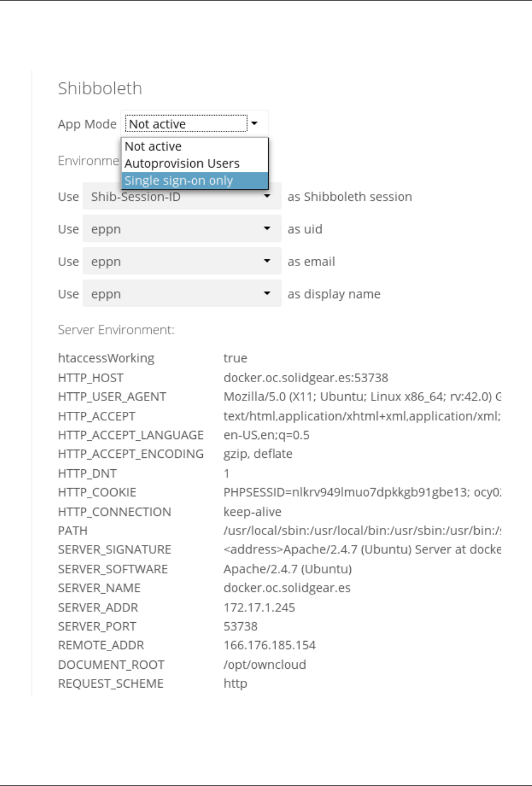Click the REQUEST_SCHEME value http
The image size is (532, 786).
235,684
